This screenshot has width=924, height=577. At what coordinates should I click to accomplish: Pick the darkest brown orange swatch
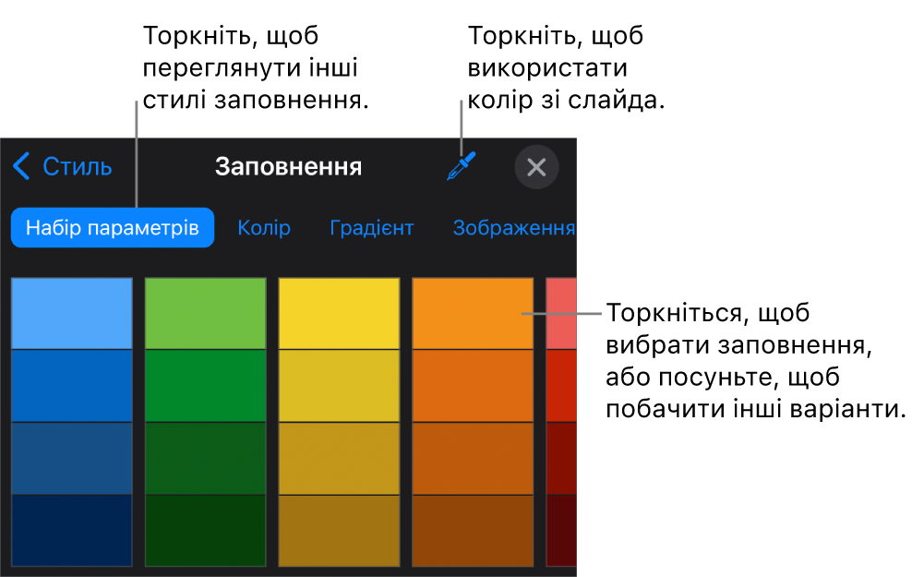coord(474,531)
